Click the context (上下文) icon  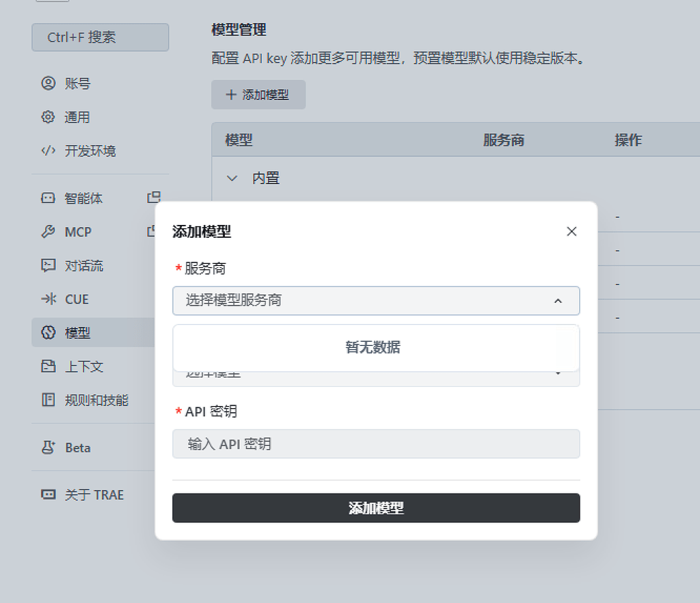tap(49, 366)
